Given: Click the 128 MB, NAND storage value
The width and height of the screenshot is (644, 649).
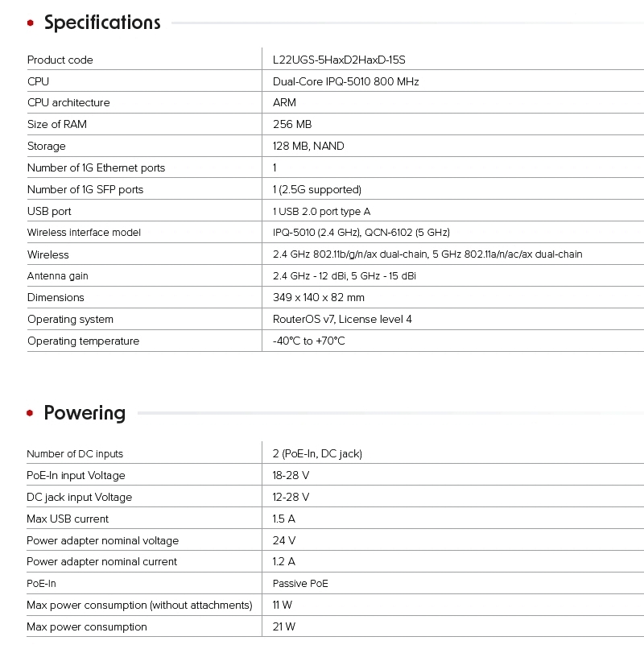Looking at the screenshot, I should 308,147.
